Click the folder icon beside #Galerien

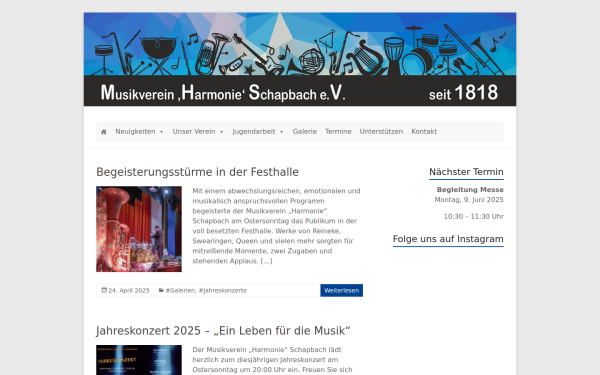(161, 290)
